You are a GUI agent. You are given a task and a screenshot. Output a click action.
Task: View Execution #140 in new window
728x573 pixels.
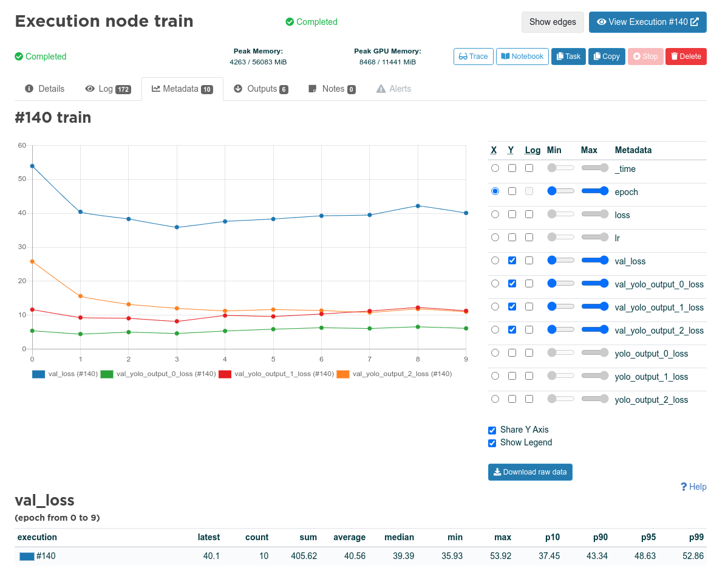pyautogui.click(x=648, y=22)
